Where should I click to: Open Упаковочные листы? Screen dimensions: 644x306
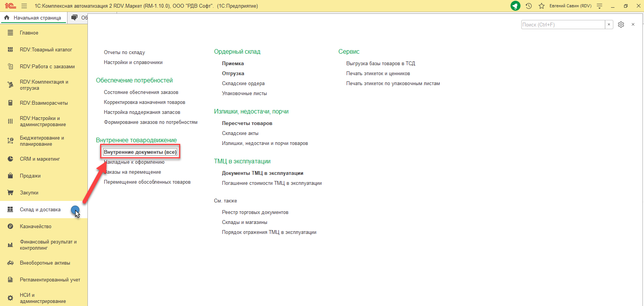click(x=244, y=94)
